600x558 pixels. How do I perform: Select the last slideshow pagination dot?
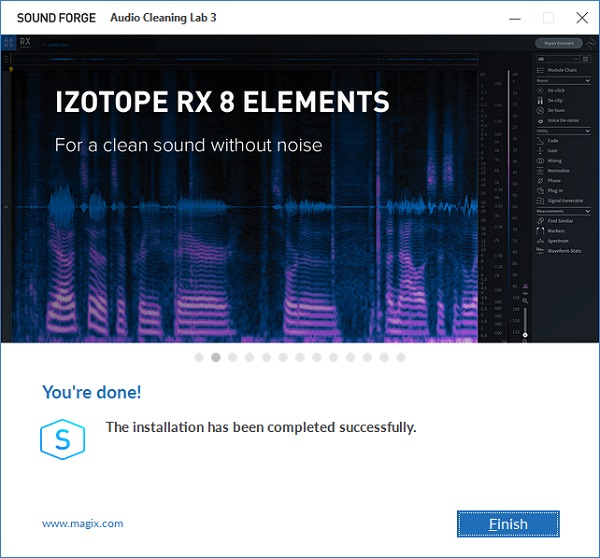click(x=401, y=357)
